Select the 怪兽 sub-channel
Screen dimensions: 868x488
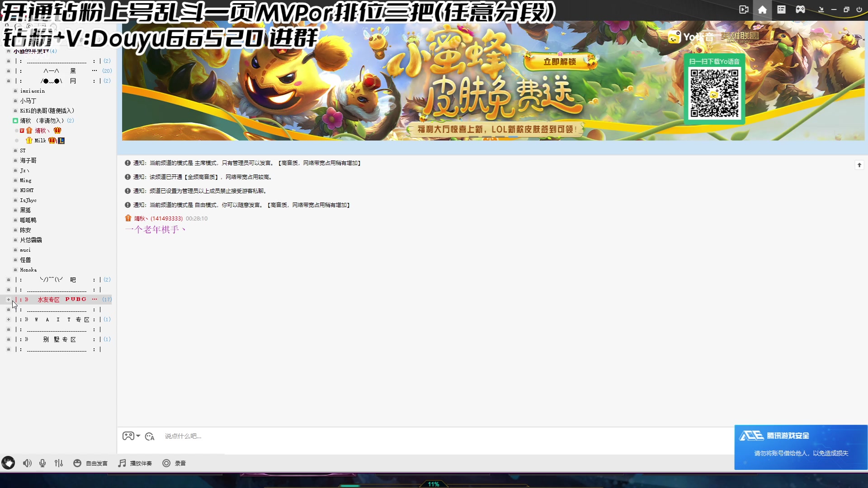coord(25,260)
